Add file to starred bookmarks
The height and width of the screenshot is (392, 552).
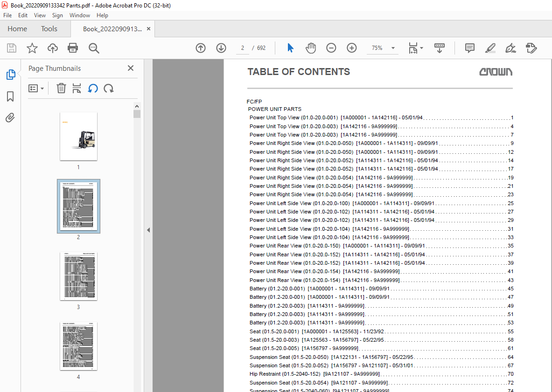tap(32, 48)
